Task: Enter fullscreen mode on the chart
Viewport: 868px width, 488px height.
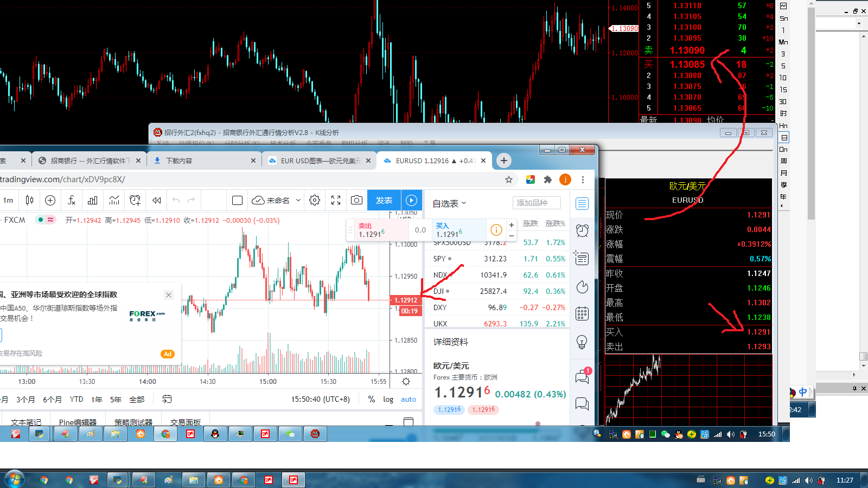Action: (336, 201)
